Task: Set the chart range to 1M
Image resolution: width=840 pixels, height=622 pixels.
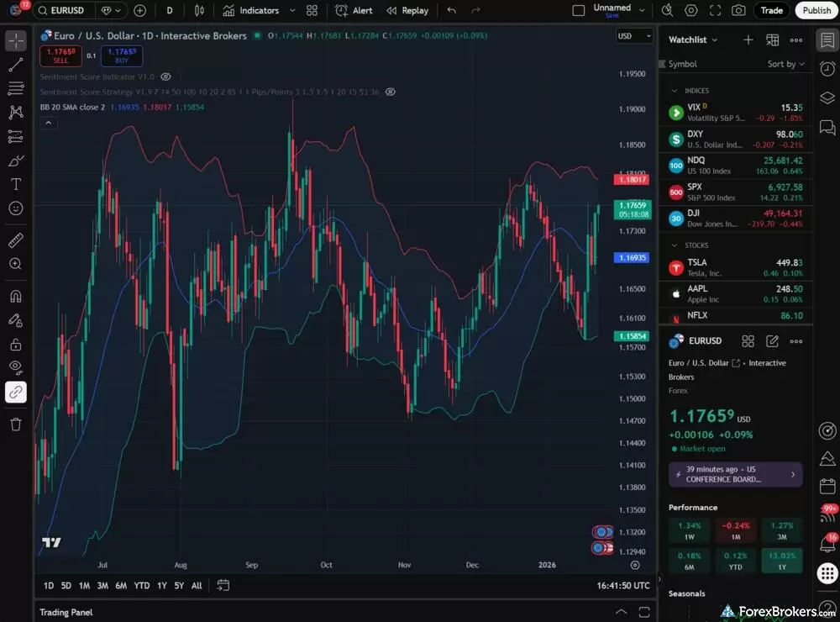Action: click(x=84, y=586)
